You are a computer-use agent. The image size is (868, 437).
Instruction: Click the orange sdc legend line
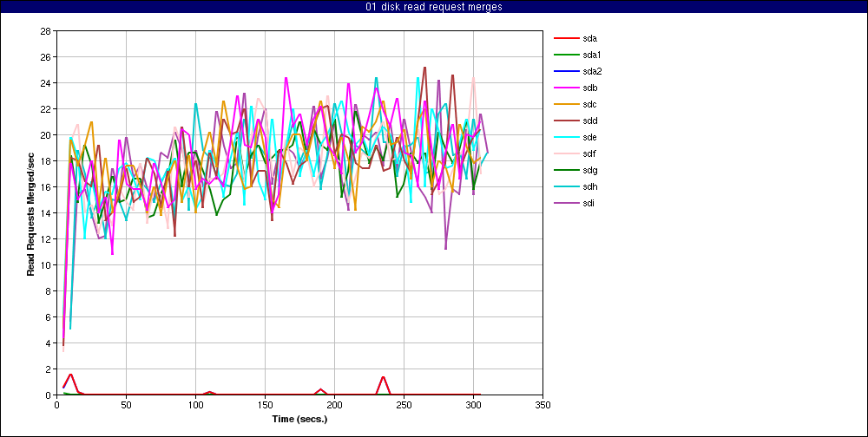pos(565,105)
